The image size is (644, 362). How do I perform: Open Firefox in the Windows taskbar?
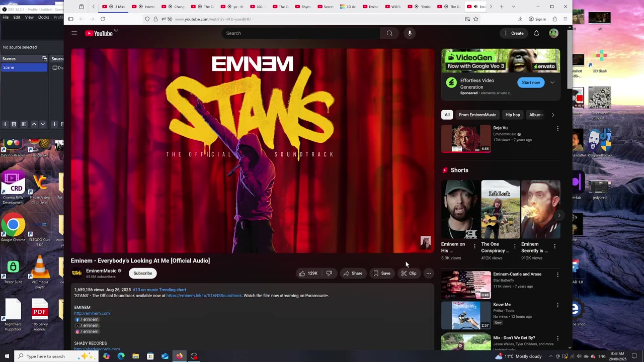pos(179,356)
